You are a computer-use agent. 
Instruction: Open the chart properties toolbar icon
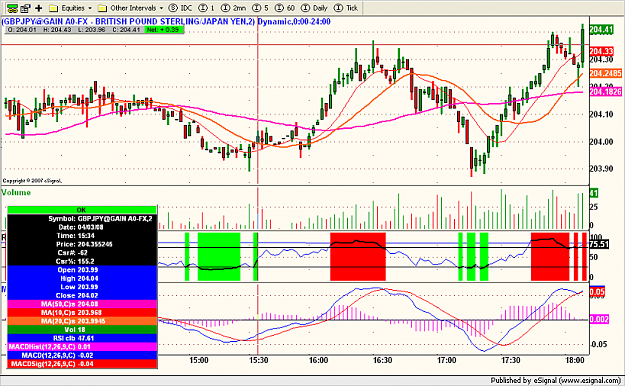click(26, 8)
